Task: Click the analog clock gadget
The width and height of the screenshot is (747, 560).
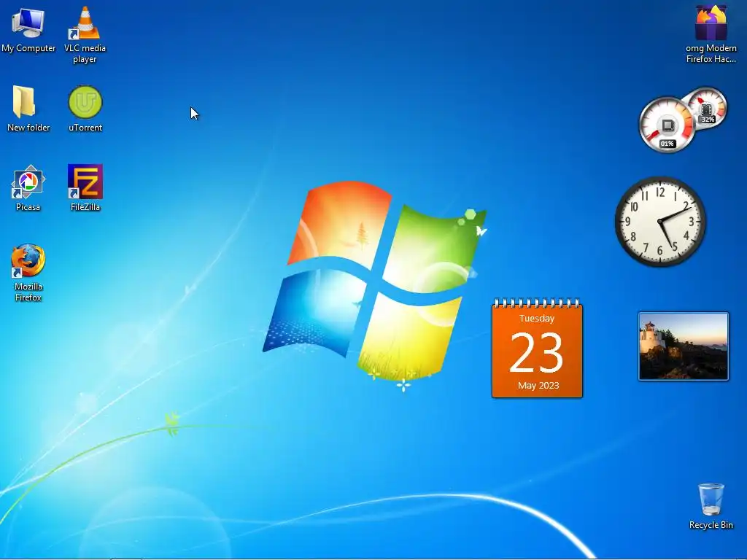Action: coord(660,222)
